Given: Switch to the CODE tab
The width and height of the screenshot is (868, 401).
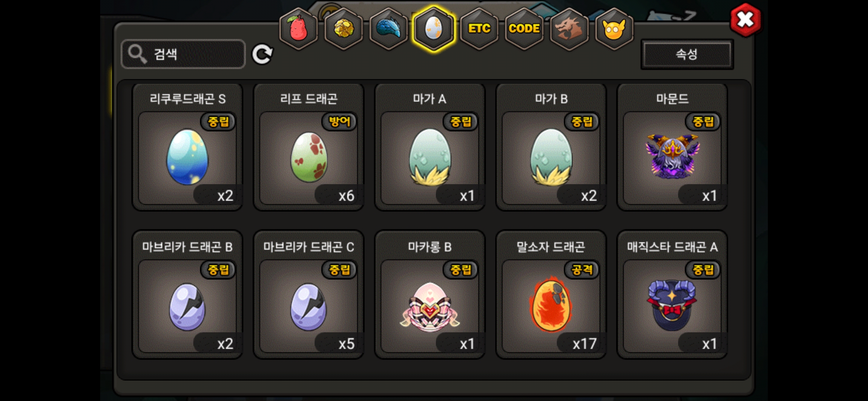Looking at the screenshot, I should click(x=524, y=29).
